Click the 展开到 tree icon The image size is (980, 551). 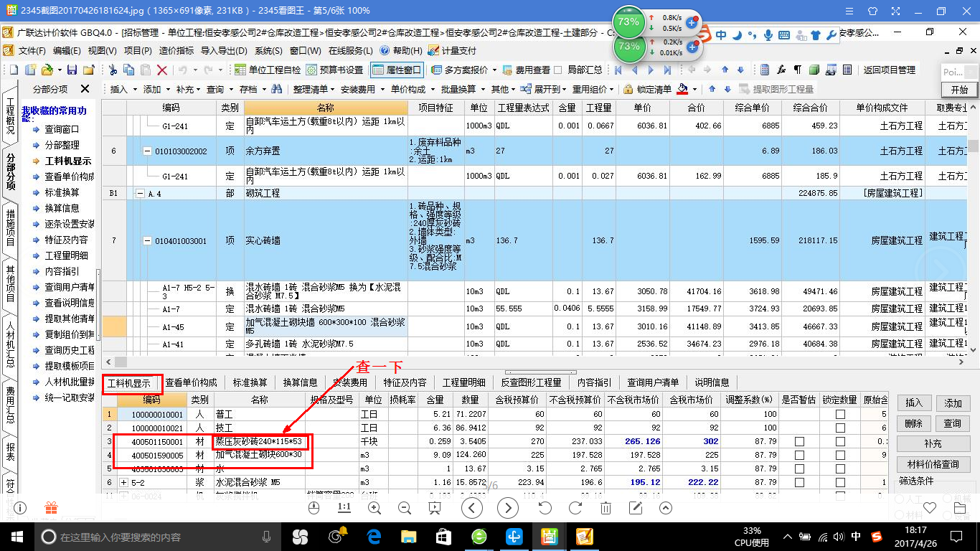526,89
